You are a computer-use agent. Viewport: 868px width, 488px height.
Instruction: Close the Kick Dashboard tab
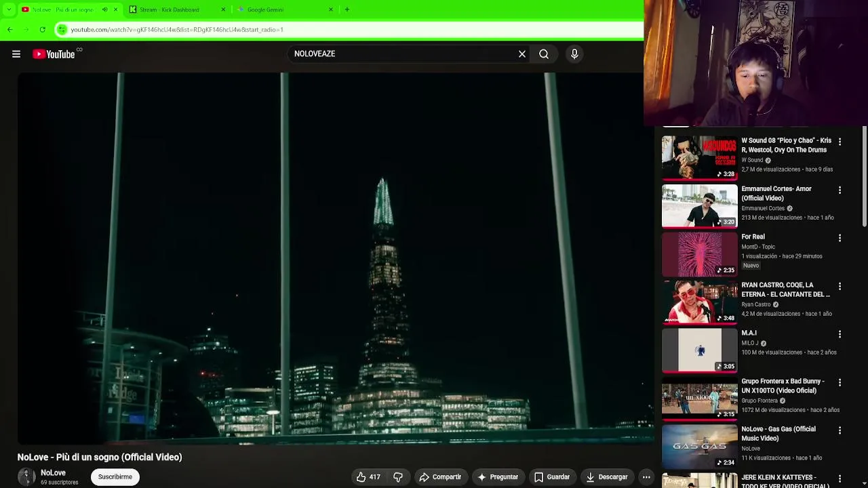pos(223,9)
